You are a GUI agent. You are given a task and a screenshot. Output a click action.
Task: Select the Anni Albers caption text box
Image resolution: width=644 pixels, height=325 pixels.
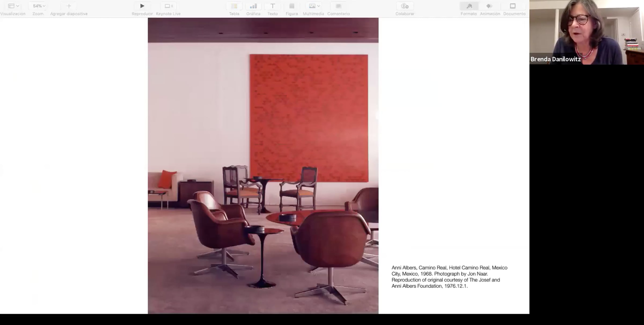449,277
